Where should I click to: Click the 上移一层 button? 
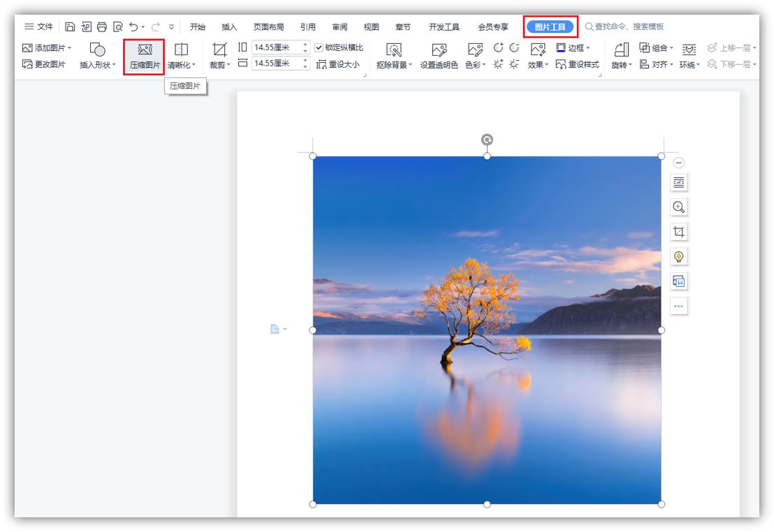pos(731,48)
